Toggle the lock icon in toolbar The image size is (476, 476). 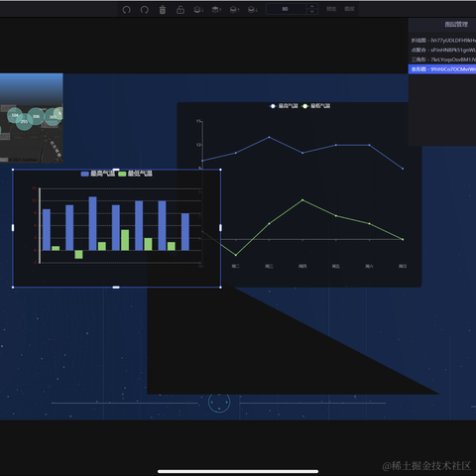click(180, 9)
